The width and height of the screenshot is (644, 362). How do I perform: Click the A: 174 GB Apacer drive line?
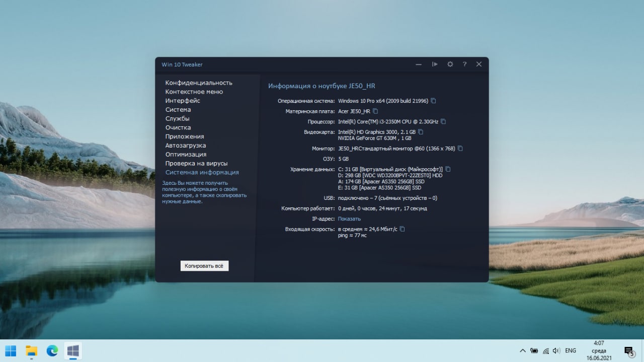point(381,181)
